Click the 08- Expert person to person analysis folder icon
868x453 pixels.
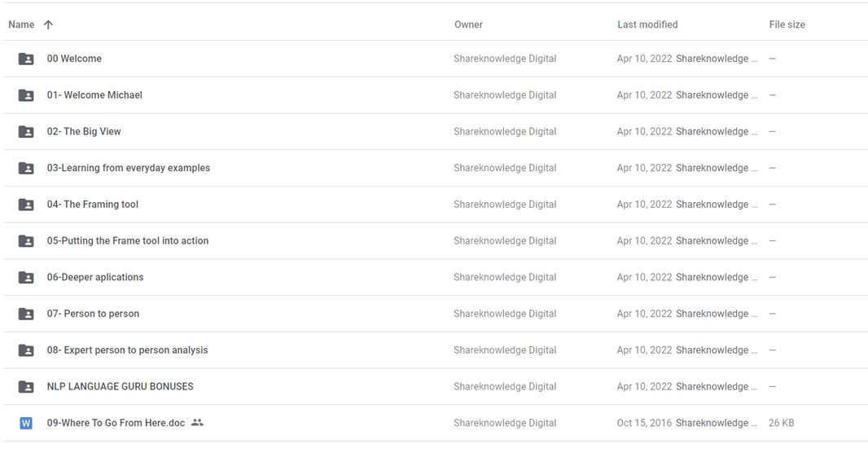point(26,350)
